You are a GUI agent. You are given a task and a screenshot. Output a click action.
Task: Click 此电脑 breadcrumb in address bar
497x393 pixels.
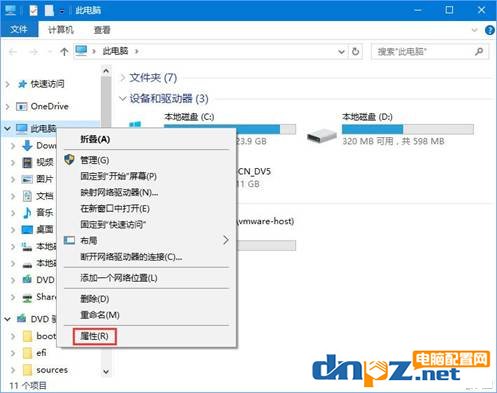click(x=115, y=51)
